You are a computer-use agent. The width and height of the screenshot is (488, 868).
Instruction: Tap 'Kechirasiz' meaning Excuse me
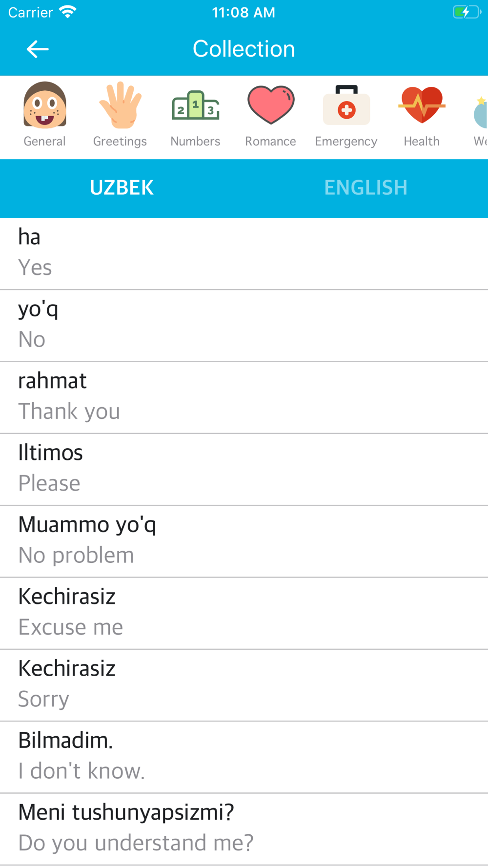[x=244, y=613]
